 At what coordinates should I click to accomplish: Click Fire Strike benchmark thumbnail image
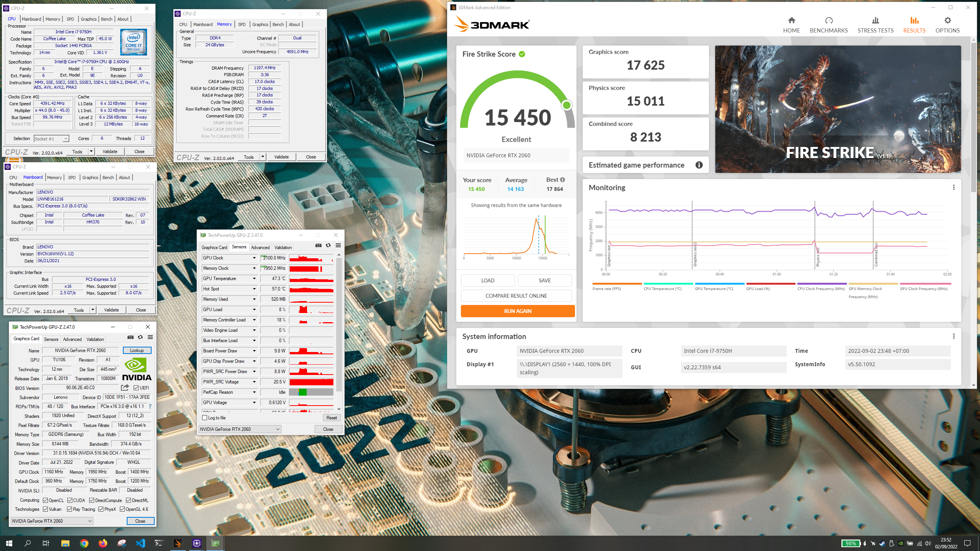838,109
